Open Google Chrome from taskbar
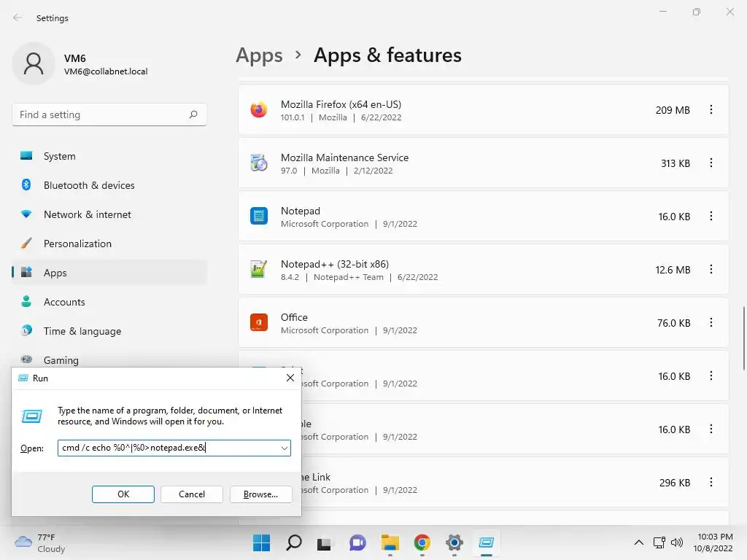This screenshot has height=560, width=747. tap(422, 542)
